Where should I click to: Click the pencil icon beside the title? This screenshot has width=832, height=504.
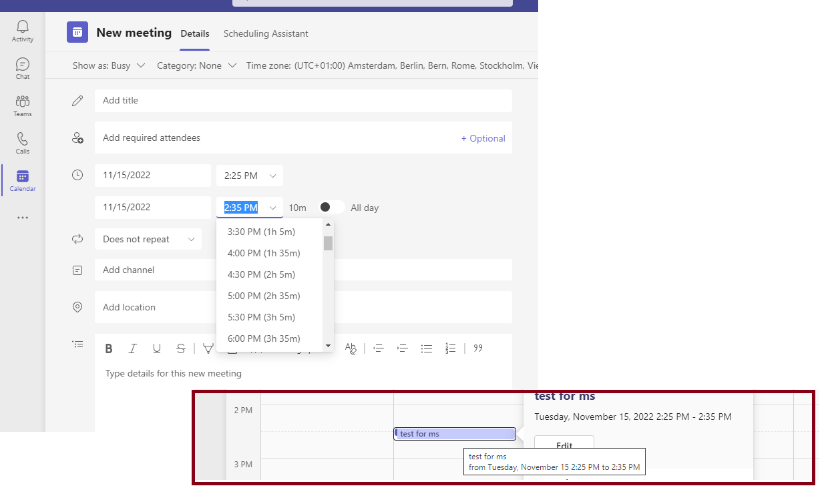pyautogui.click(x=77, y=101)
